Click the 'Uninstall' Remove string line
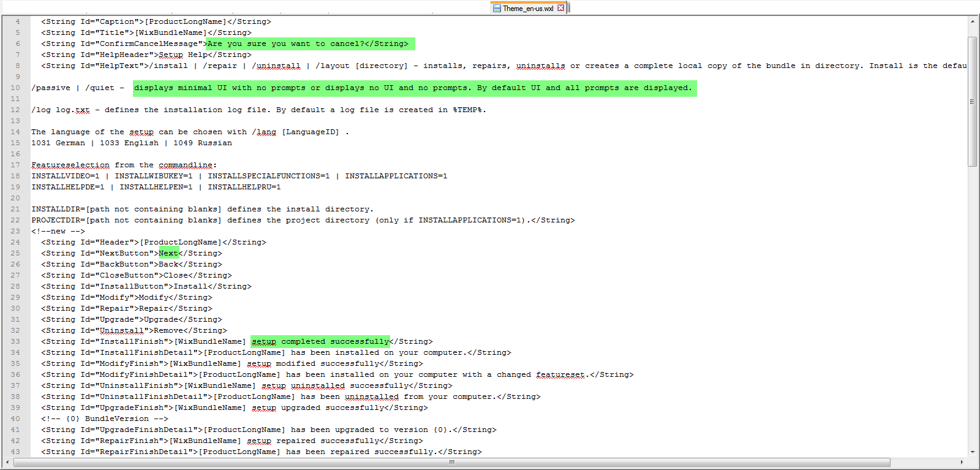Image resolution: width=980 pixels, height=470 pixels. tap(134, 330)
